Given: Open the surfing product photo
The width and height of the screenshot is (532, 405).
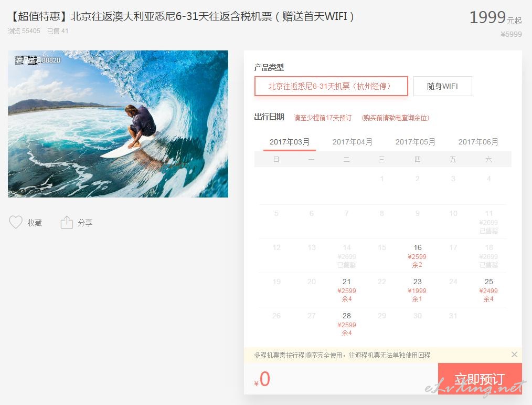Looking at the screenshot, I should (x=118, y=123).
